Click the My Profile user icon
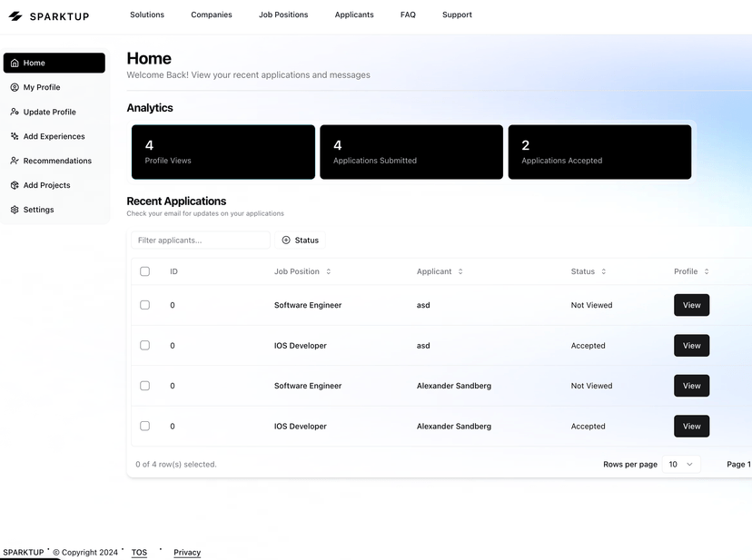The height and width of the screenshot is (560, 752). click(x=15, y=87)
